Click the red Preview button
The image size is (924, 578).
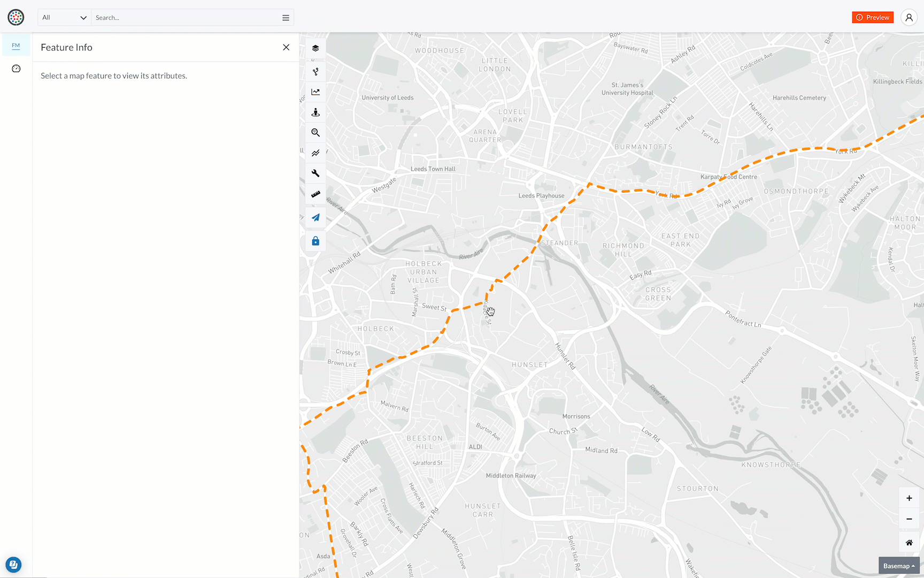coord(873,18)
